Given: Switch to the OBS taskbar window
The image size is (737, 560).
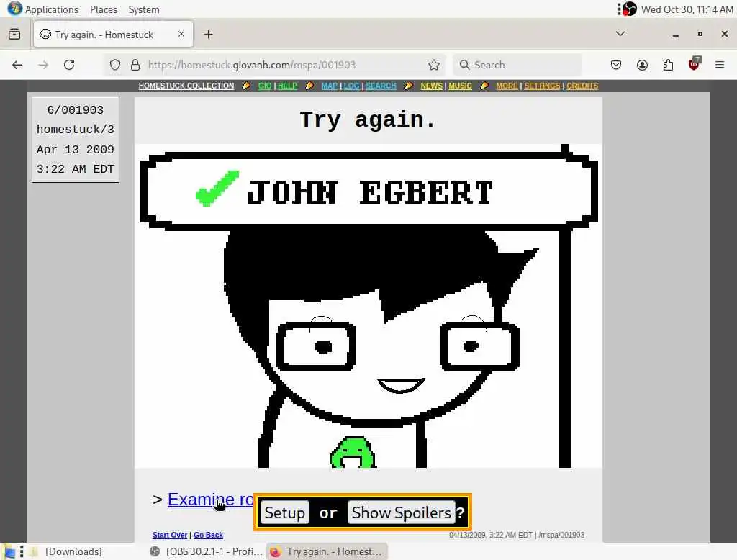Looking at the screenshot, I should (207, 551).
